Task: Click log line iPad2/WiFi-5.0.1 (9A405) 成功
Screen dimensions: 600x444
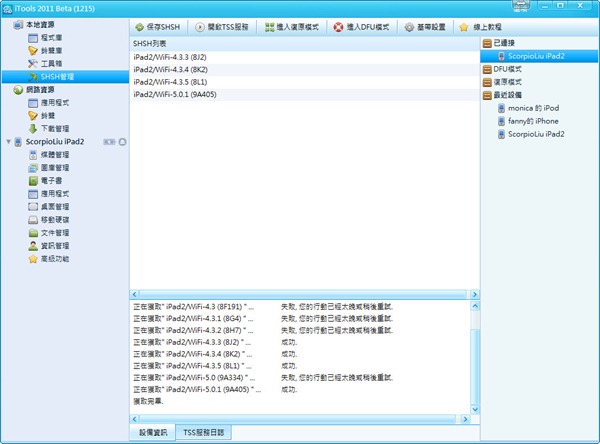Action: coord(215,390)
